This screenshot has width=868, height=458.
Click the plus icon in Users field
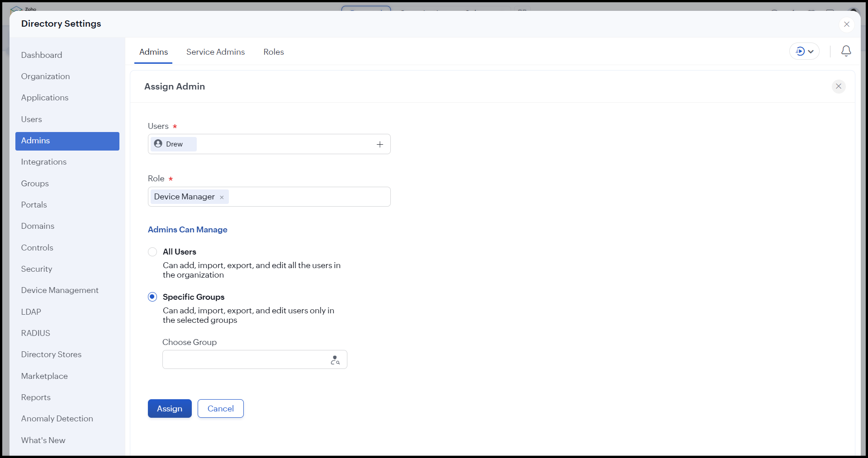[x=380, y=144]
